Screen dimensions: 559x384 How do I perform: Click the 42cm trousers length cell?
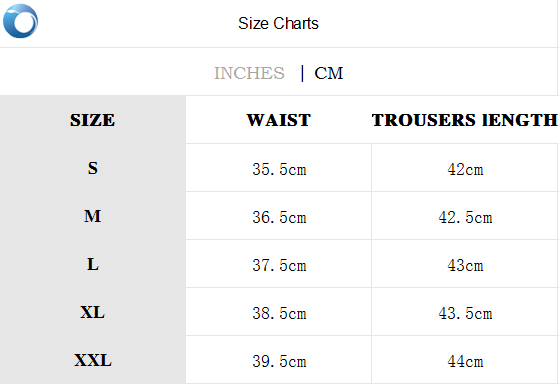[465, 169]
